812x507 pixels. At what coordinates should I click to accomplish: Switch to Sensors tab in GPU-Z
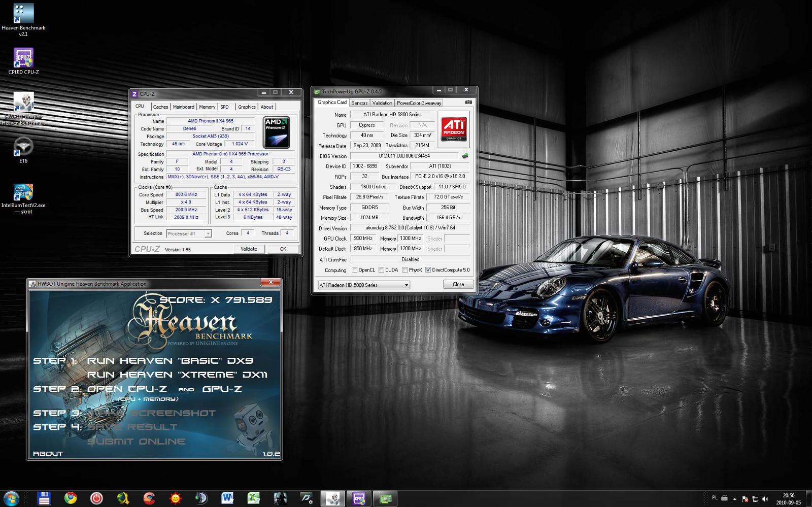point(359,103)
